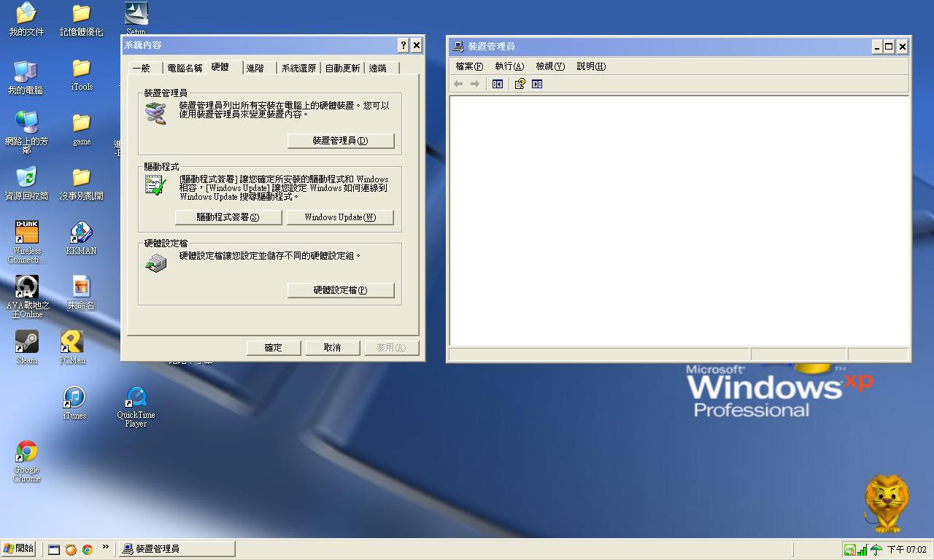Viewport: 934px width, 560px height.
Task: Toggle the console tree pane icon
Action: 498,84
